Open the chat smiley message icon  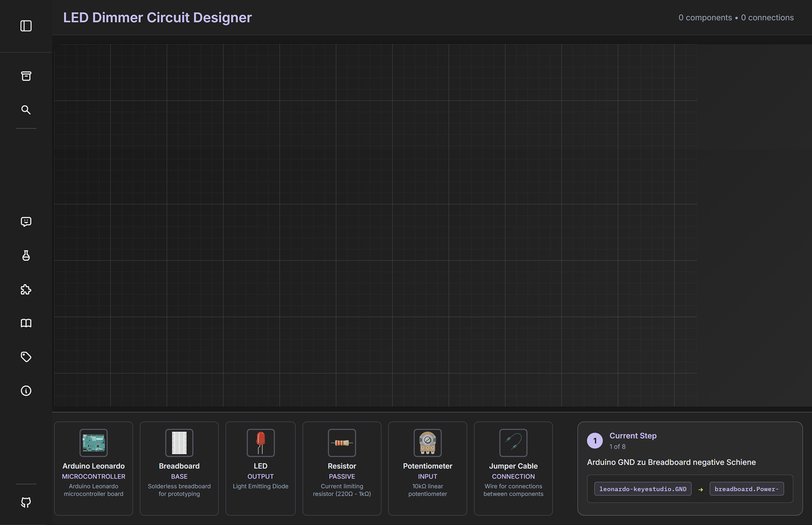tap(26, 222)
